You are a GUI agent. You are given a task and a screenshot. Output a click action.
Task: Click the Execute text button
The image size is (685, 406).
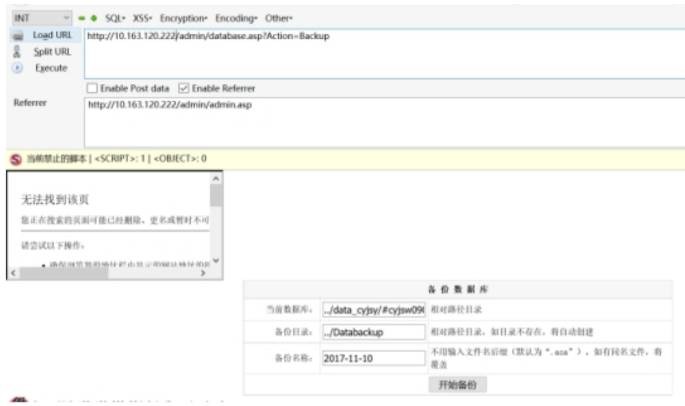[x=51, y=68]
